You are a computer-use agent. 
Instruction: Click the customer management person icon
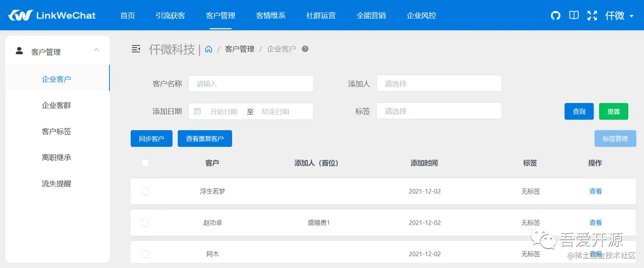(x=19, y=50)
